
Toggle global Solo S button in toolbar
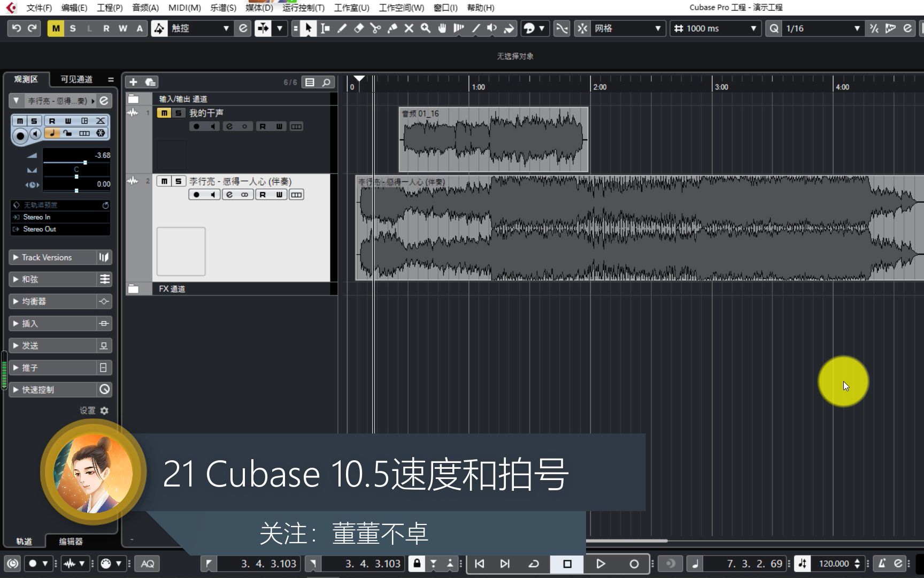pyautogui.click(x=73, y=28)
